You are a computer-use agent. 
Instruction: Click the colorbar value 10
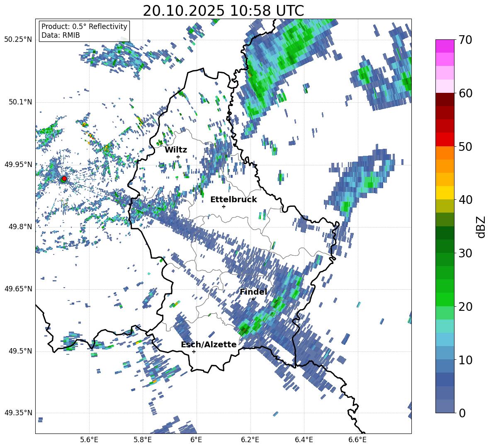465,360
